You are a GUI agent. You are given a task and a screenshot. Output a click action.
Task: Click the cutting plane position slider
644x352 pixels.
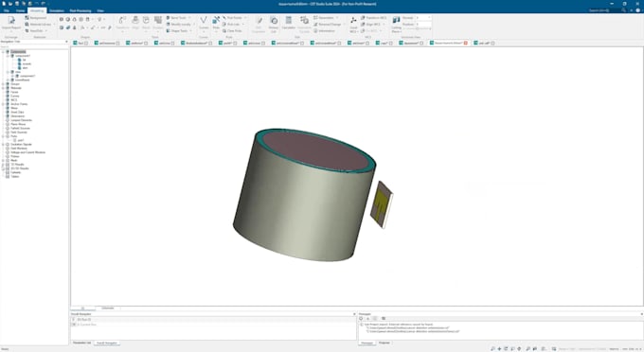pyautogui.click(x=417, y=28)
